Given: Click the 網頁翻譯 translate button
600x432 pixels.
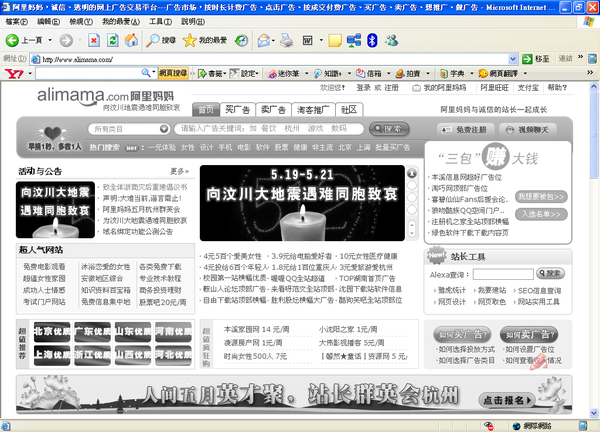Looking at the screenshot, I should pos(499,73).
